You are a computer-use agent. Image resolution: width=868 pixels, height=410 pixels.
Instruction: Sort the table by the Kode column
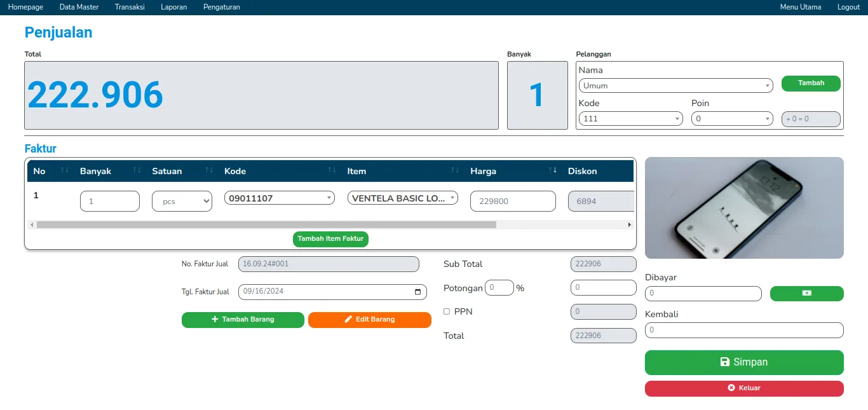[x=332, y=170]
